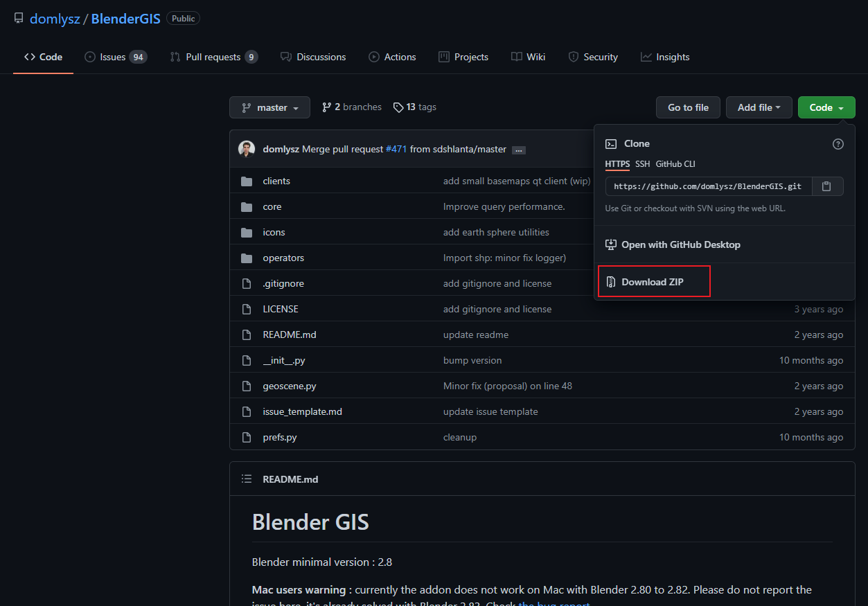The width and height of the screenshot is (868, 606).
Task: Click the folder icon beside core
Action: point(247,207)
